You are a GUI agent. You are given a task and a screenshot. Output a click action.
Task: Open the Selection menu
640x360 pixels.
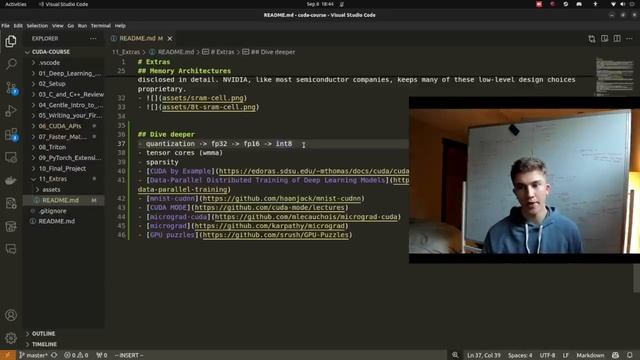(x=37, y=26)
